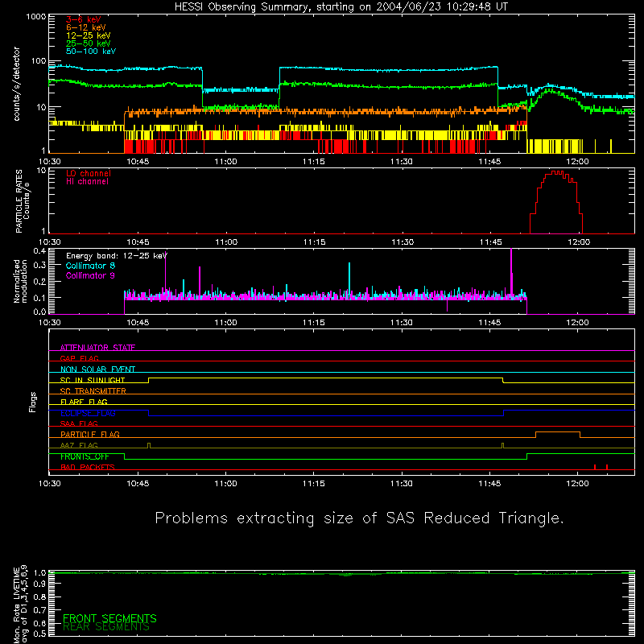Select the orange 6-12 keV legend label
Image resolution: width=644 pixels, height=644 pixels.
[86, 27]
